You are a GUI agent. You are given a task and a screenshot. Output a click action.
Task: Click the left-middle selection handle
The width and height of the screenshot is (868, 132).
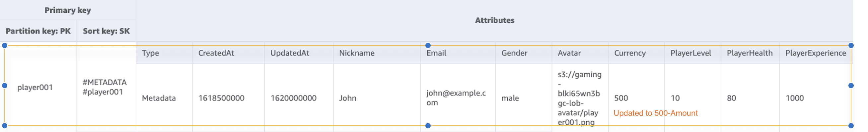click(5, 86)
